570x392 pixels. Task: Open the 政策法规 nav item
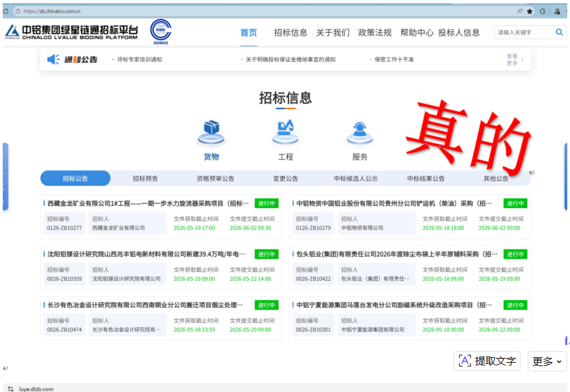[x=375, y=33]
